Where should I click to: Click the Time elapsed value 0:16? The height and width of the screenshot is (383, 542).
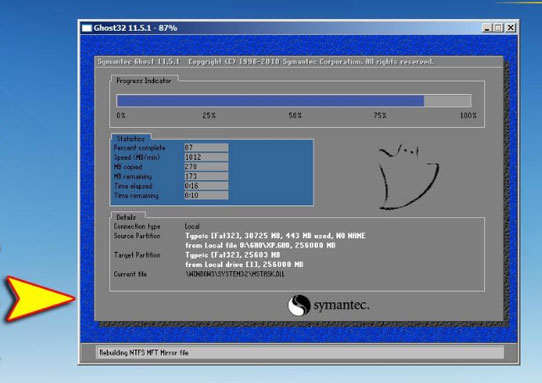pyautogui.click(x=206, y=186)
